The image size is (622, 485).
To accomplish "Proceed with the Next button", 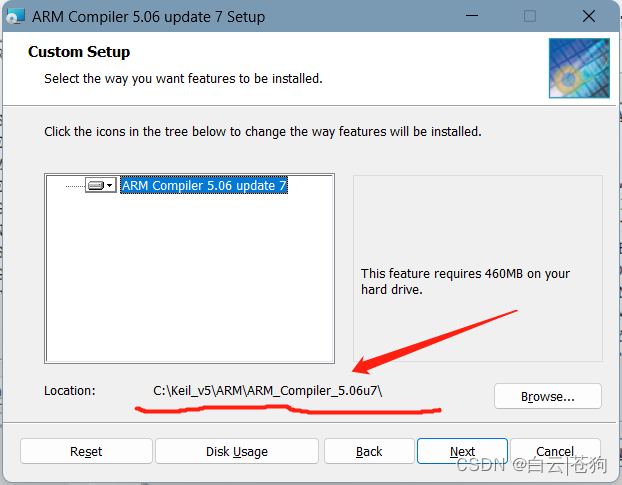I will (x=462, y=451).
